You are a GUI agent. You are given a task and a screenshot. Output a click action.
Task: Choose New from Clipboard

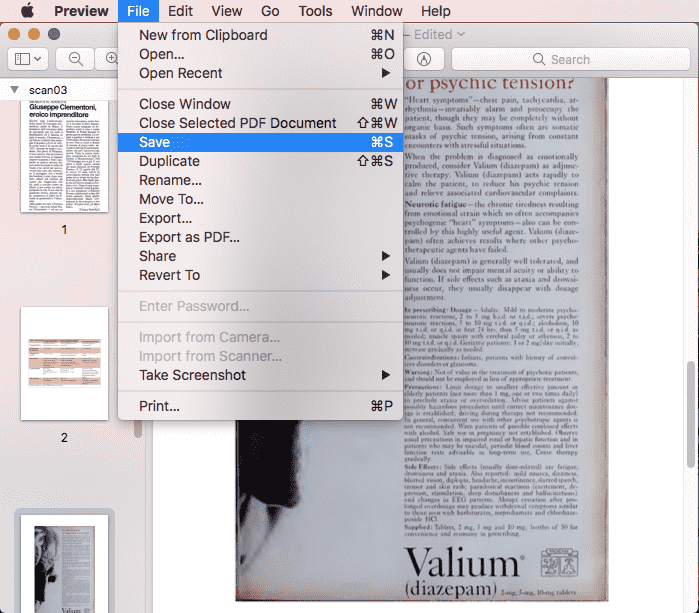[x=260, y=35]
